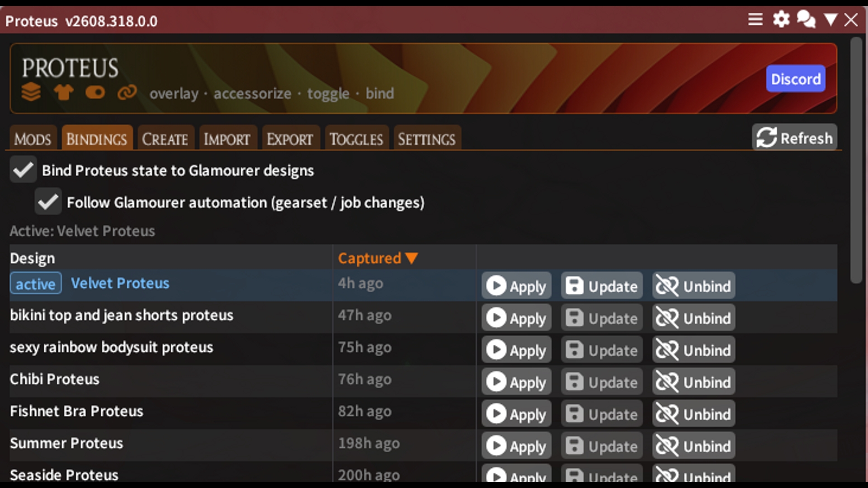The width and height of the screenshot is (868, 488).
Task: Select the Chibi Proteus row name
Action: [x=54, y=379]
